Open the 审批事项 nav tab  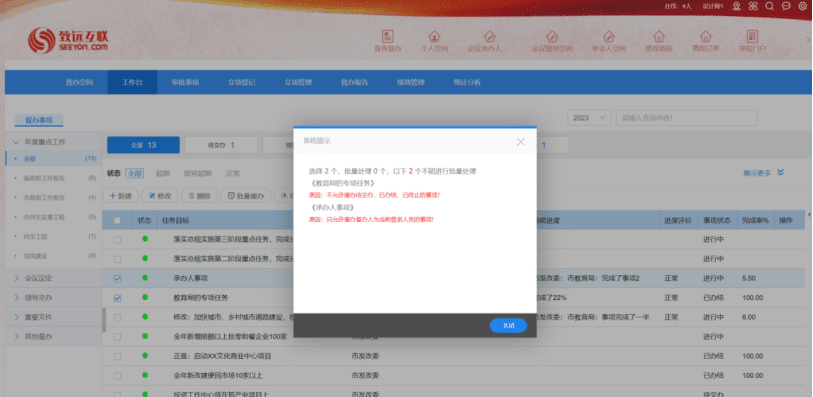pyautogui.click(x=185, y=82)
